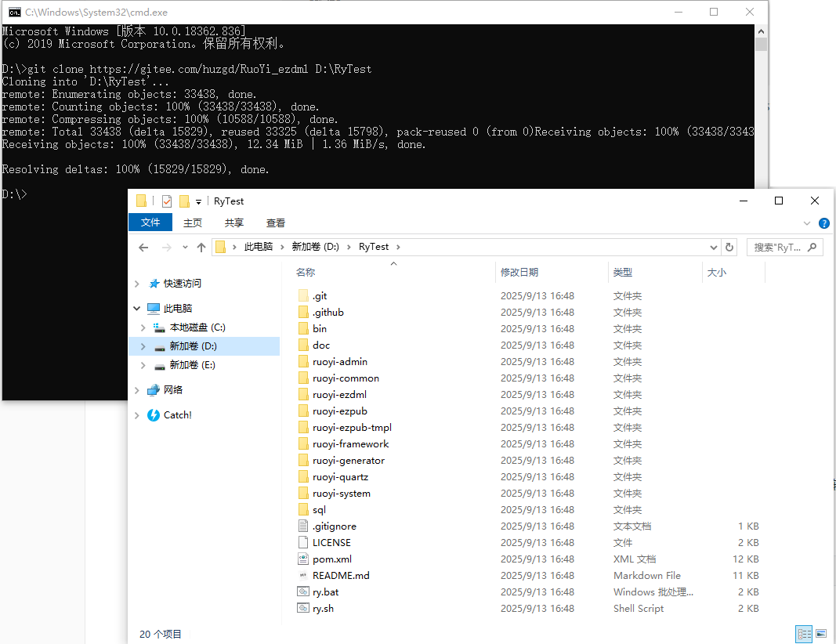836x644 pixels.
Task: Expand local disk C: tree node
Action: point(143,327)
